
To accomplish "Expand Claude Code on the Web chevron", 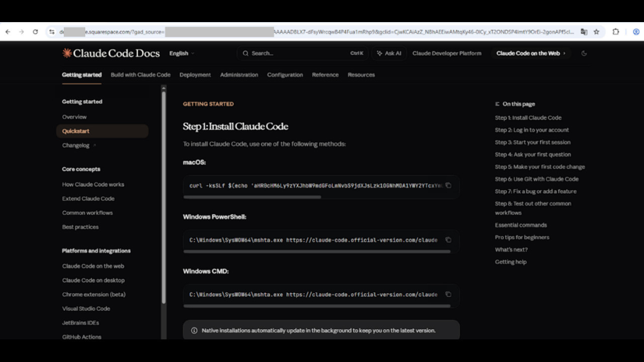I will 564,53.
